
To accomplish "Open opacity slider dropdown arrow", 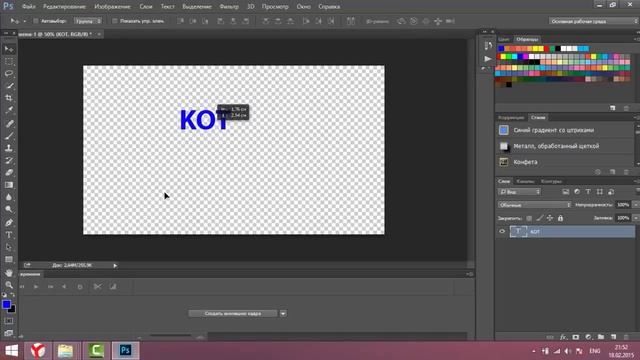I will tap(635, 205).
